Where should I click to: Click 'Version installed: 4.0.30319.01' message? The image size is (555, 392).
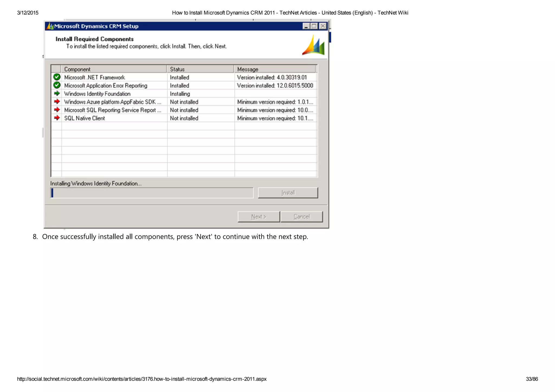coord(272,77)
